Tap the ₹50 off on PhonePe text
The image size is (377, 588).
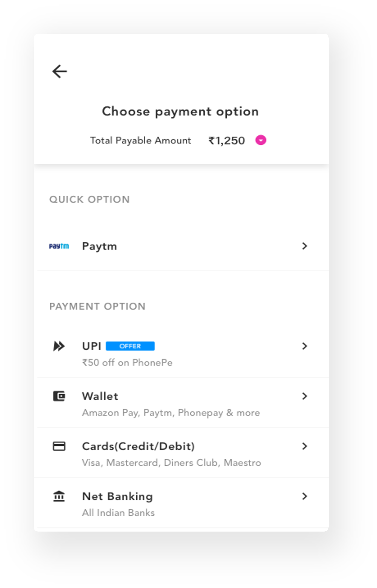point(127,362)
